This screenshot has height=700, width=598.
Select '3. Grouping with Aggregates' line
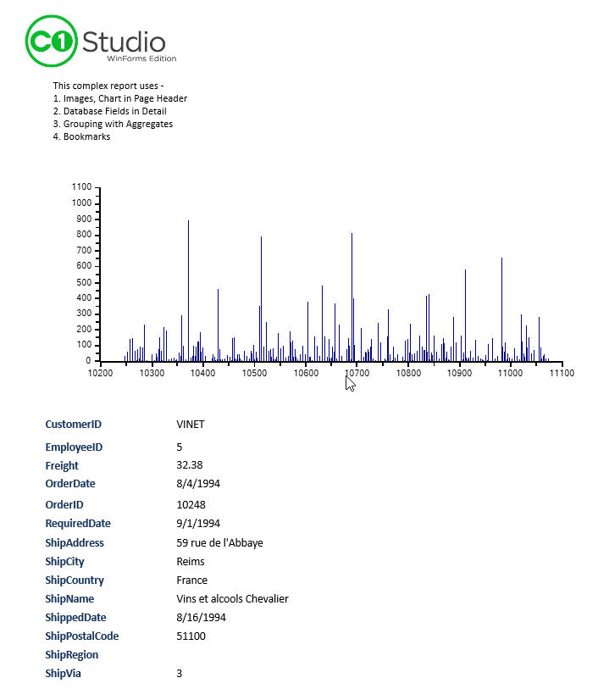pos(113,124)
